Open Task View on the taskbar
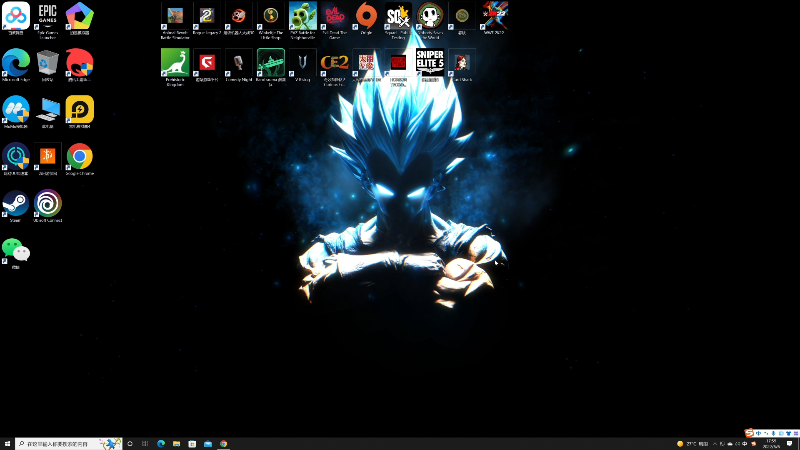Viewport: 800px width, 450px height. tap(145, 444)
